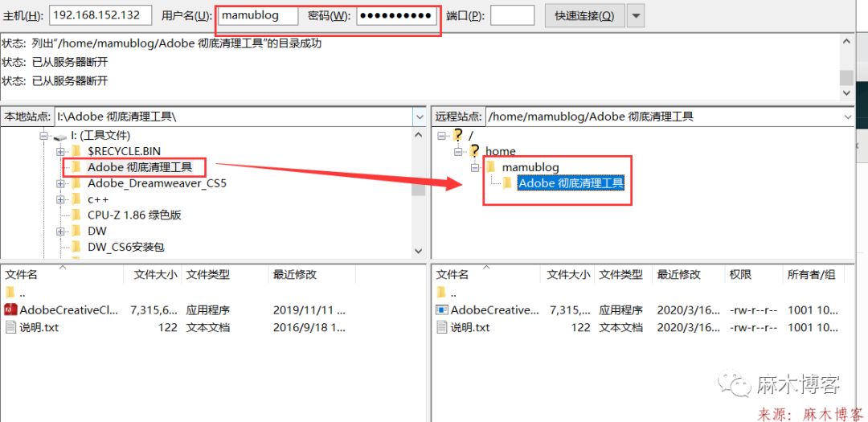The image size is (868, 422).
Task: Click the password input field
Action: point(397,15)
